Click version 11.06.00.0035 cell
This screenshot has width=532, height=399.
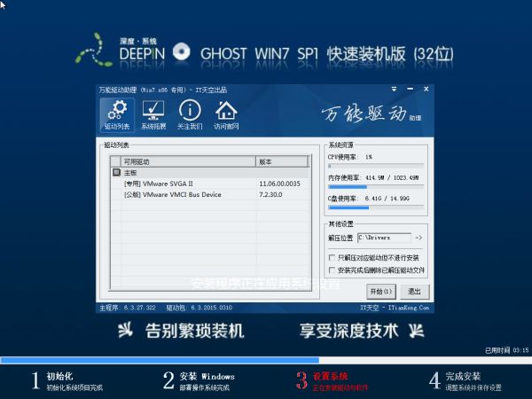(x=279, y=184)
